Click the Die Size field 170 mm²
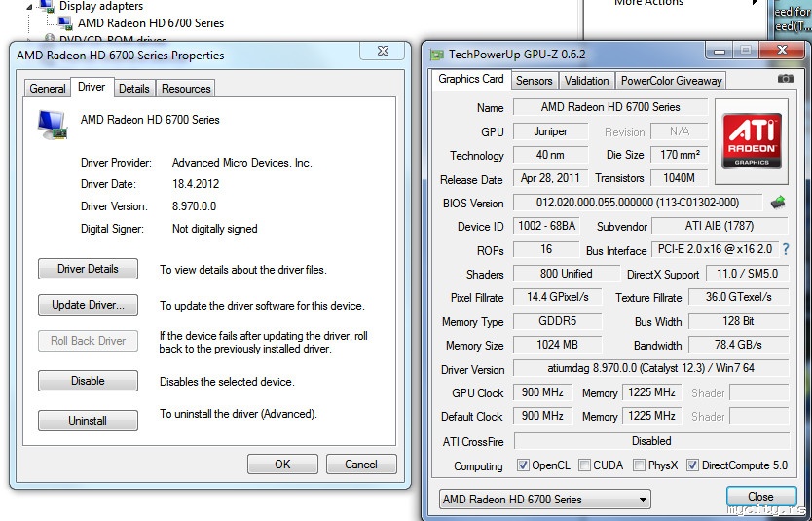 point(679,154)
